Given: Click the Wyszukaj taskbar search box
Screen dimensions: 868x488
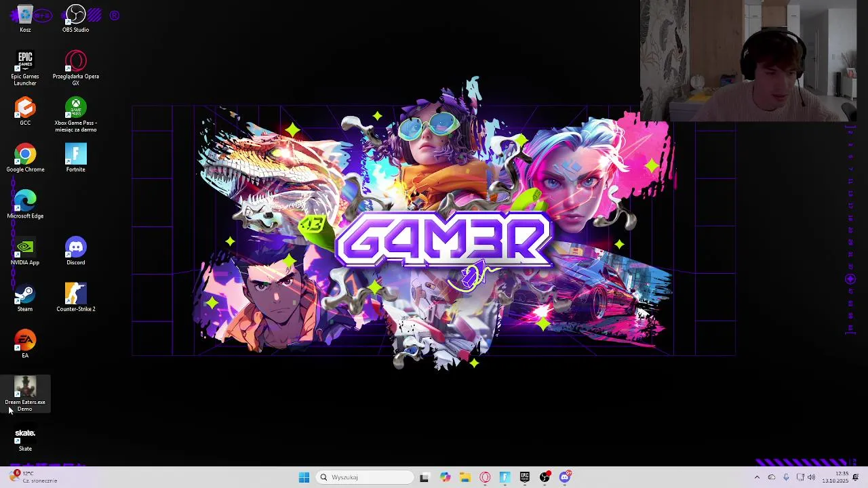Looking at the screenshot, I should coord(365,477).
